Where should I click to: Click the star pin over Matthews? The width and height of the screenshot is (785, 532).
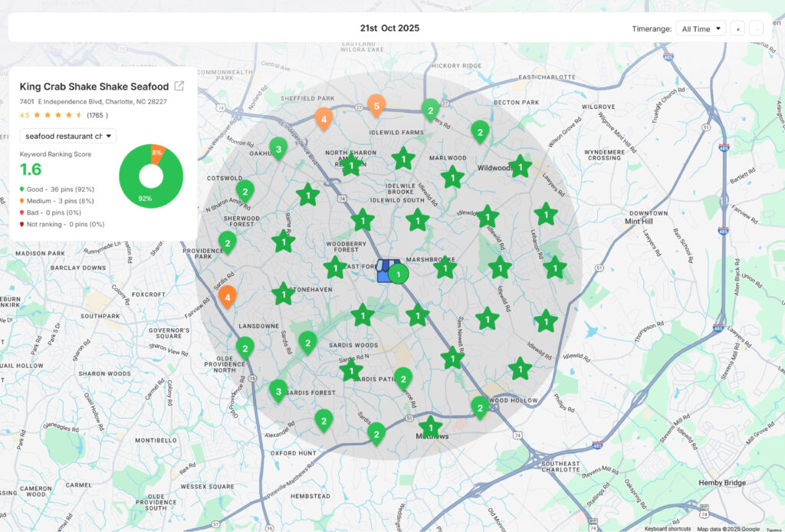click(x=431, y=428)
